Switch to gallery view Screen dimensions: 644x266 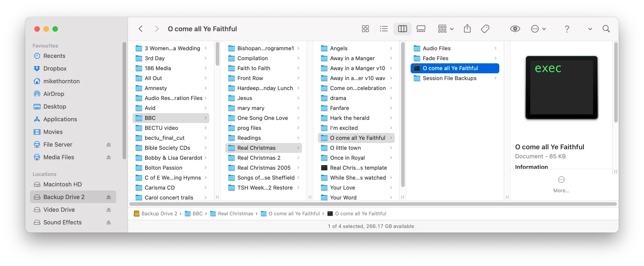421,29
